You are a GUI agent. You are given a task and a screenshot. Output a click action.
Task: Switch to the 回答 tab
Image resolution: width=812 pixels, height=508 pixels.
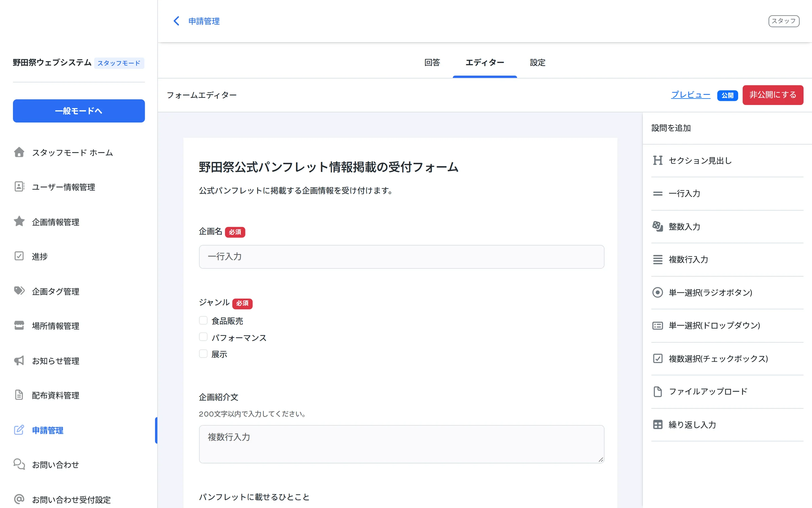click(432, 62)
